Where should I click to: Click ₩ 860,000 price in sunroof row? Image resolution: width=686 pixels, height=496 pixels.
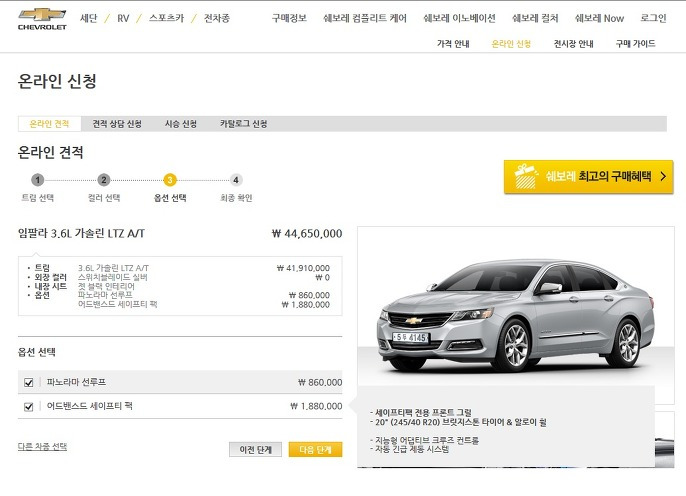coord(320,382)
